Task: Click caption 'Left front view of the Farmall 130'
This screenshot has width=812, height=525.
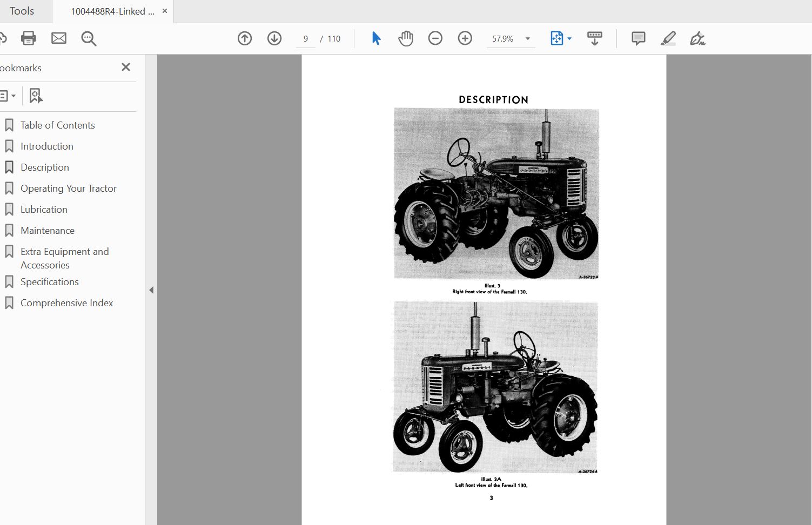Action: 491,485
